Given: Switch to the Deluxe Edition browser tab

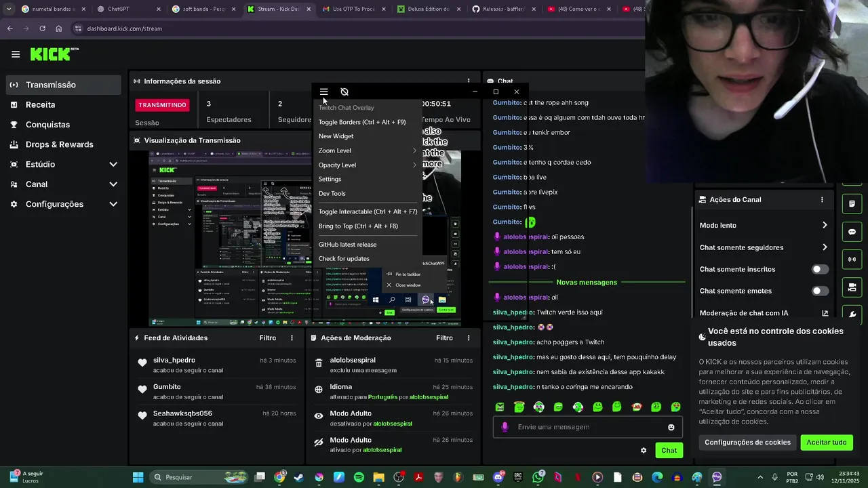Looking at the screenshot, I should pyautogui.click(x=427, y=9).
